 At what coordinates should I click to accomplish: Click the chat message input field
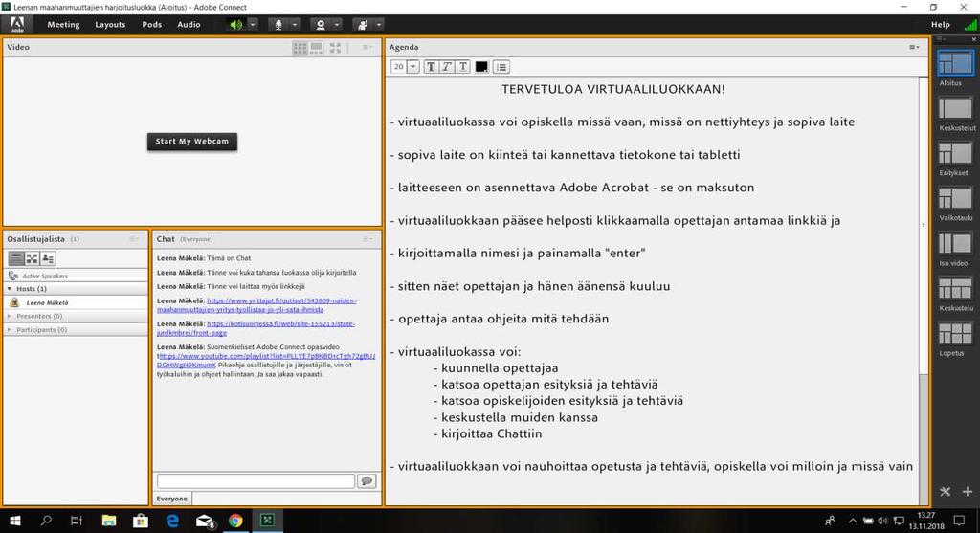(256, 480)
